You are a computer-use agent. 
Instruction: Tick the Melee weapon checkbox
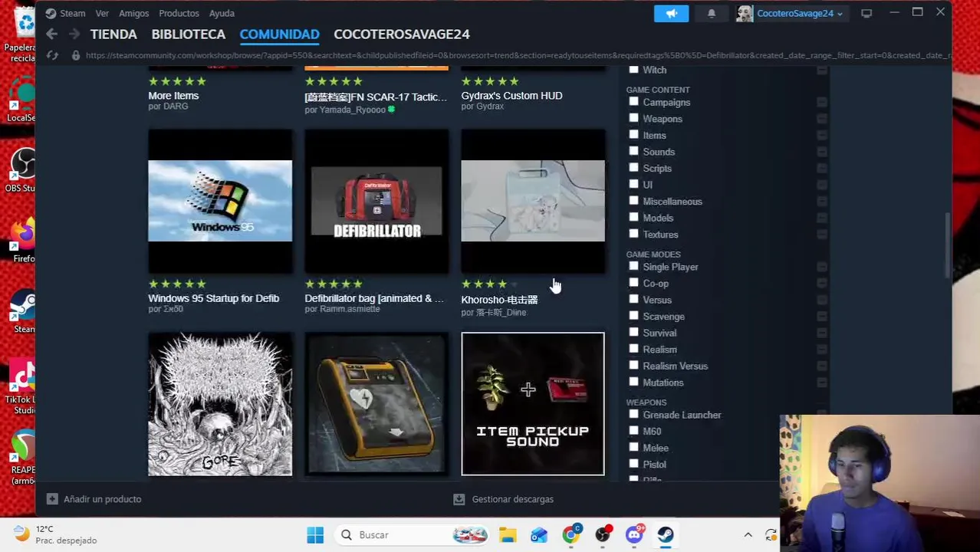pos(633,447)
